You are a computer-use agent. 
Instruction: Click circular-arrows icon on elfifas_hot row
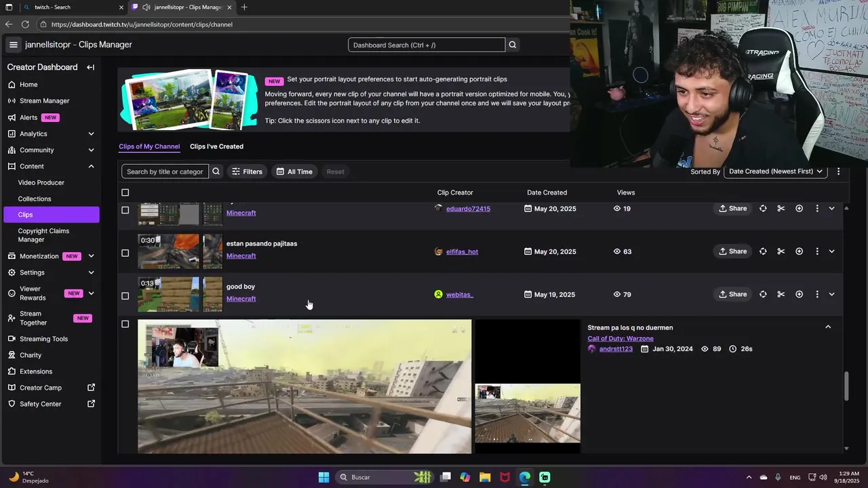(x=763, y=251)
